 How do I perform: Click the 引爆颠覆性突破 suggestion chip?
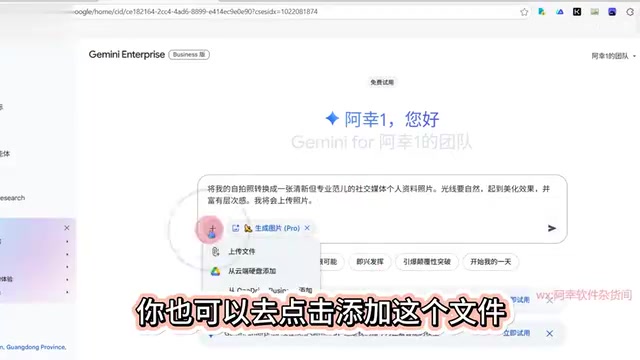(427, 262)
